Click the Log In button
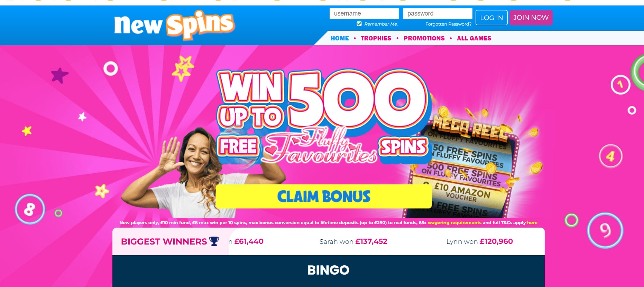This screenshot has width=644, height=287. pyautogui.click(x=491, y=18)
